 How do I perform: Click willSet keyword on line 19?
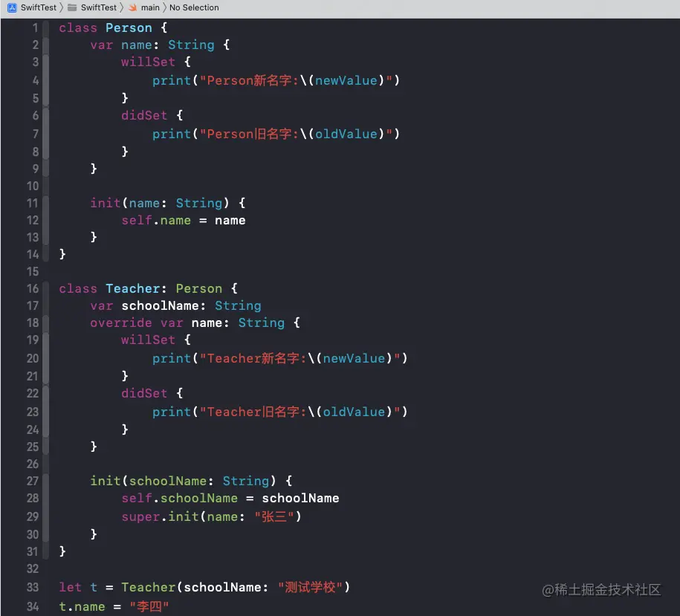coord(148,340)
